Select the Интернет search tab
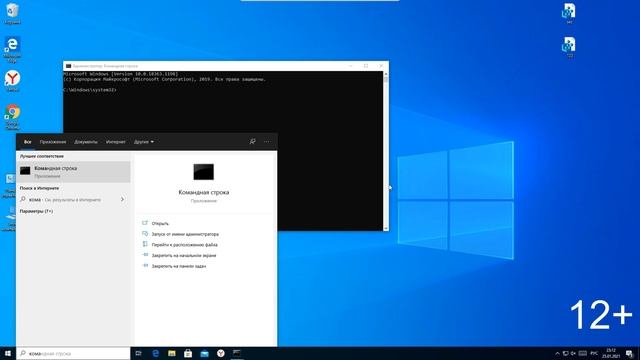 [x=116, y=142]
